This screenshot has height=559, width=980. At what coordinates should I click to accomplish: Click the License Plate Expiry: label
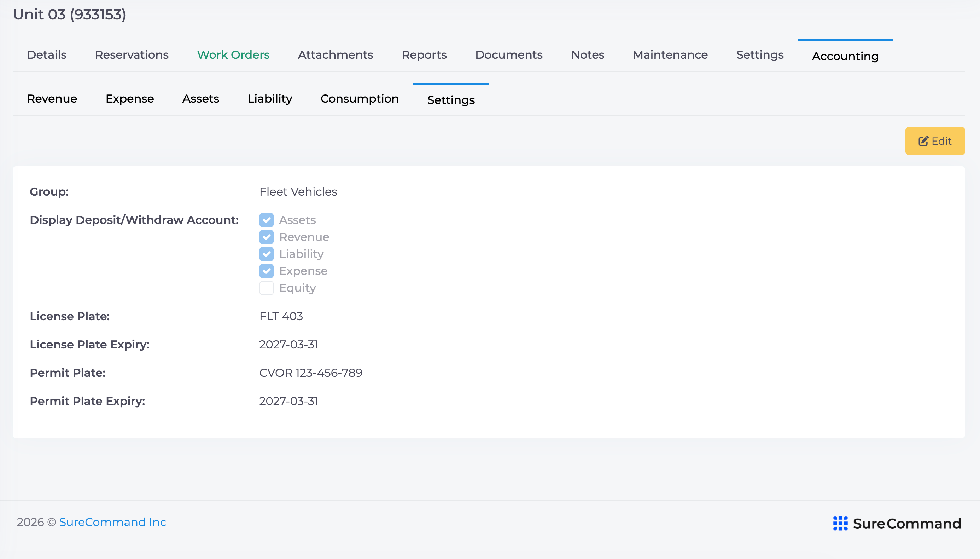point(89,344)
